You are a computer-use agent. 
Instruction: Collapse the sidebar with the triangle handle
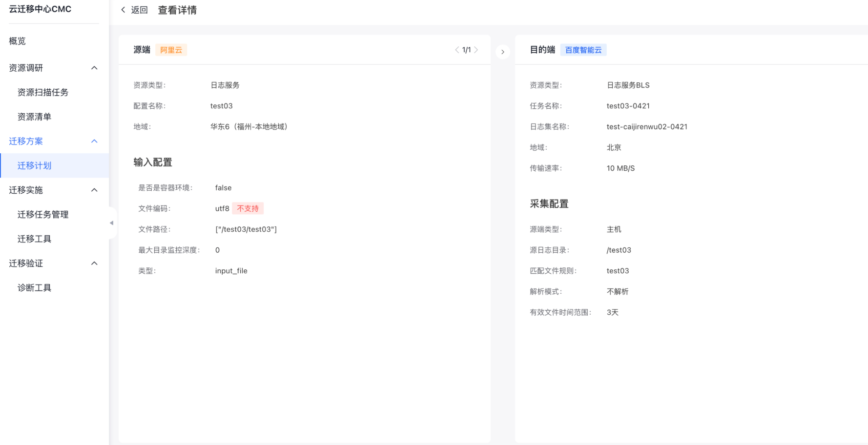(x=112, y=223)
